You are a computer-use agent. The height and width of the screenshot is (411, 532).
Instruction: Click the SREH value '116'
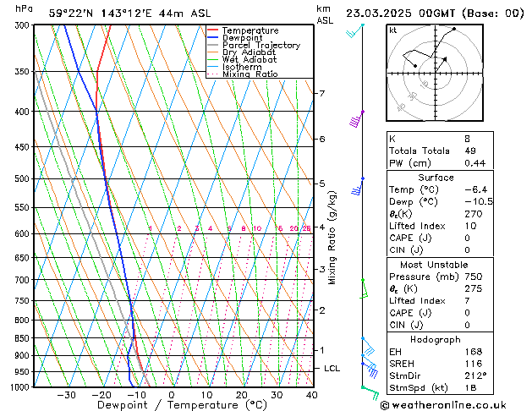(474, 364)
